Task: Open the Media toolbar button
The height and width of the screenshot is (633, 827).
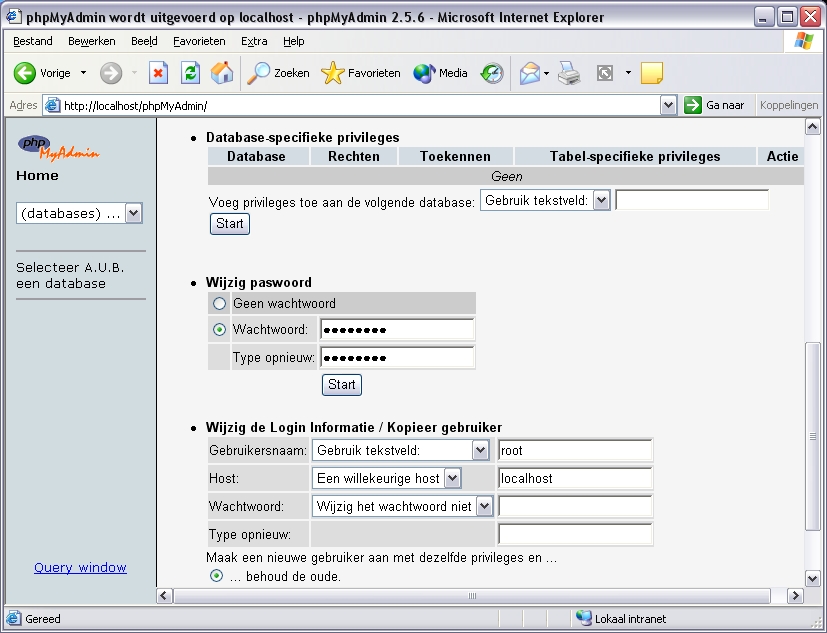Action: (440, 73)
